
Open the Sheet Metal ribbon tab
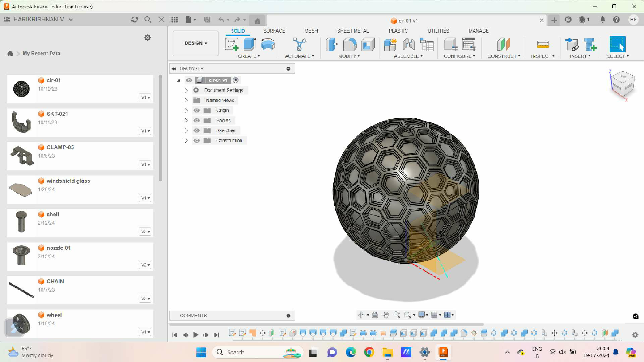(353, 31)
